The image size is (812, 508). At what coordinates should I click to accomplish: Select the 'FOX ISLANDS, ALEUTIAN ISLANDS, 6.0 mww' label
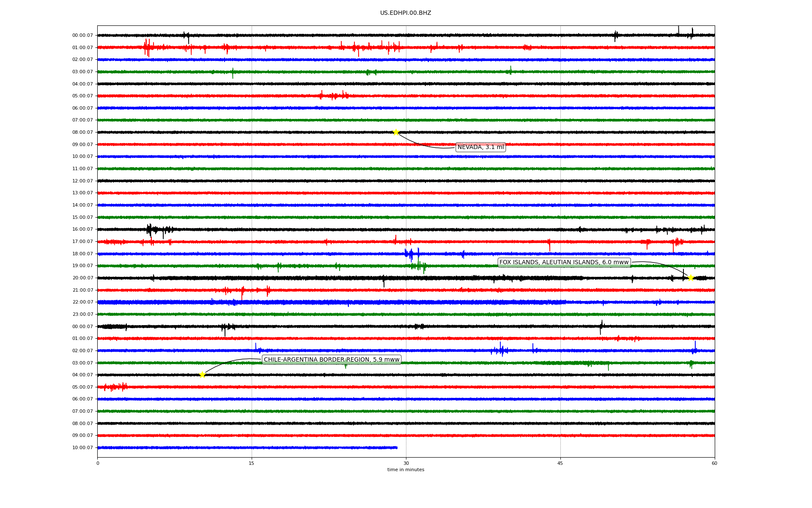pos(564,262)
